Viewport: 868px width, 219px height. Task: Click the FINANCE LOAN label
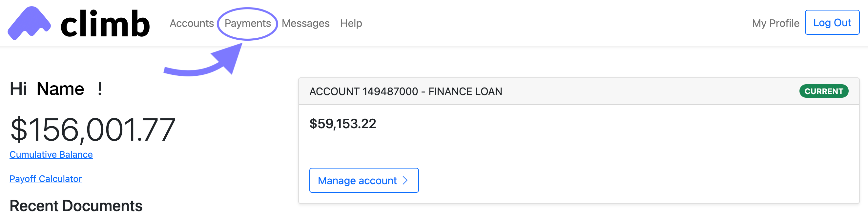(465, 92)
